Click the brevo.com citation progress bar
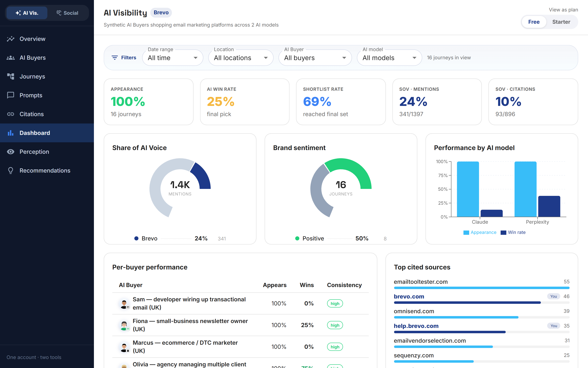This screenshot has width=588, height=368. [482, 303]
